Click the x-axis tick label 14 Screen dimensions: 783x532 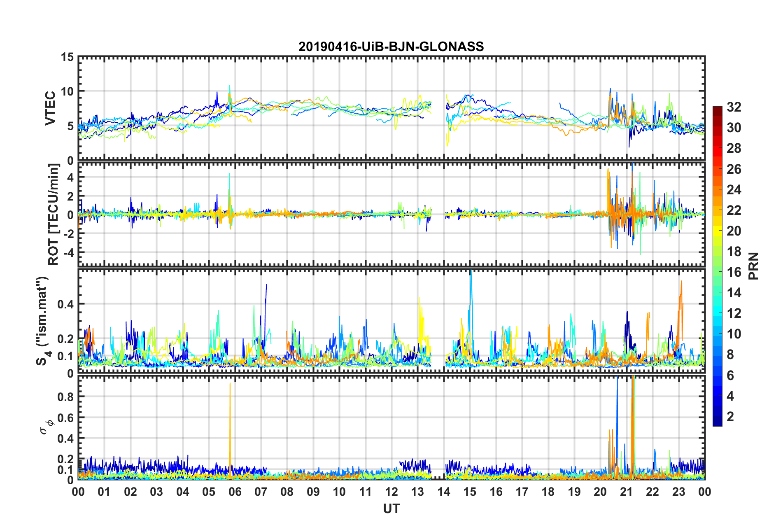(x=443, y=492)
